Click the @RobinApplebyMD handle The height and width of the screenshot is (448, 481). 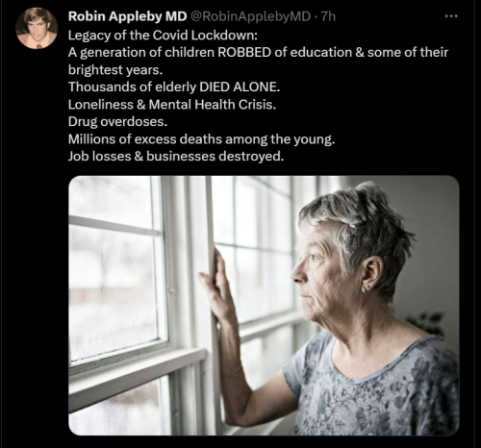pyautogui.click(x=251, y=16)
